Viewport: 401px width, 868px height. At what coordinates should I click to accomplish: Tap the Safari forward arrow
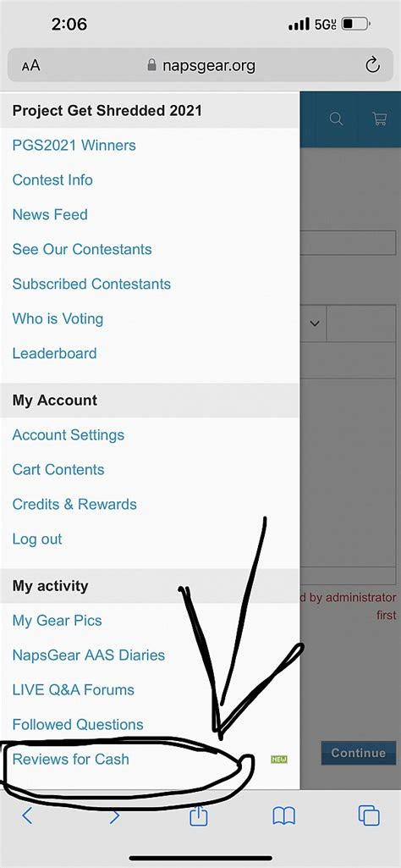click(114, 815)
